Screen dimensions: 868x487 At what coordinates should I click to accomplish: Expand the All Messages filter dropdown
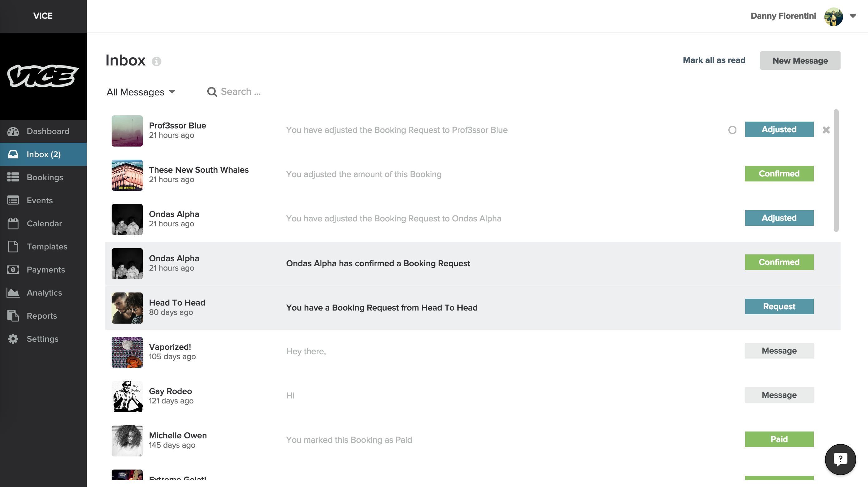[x=141, y=92]
